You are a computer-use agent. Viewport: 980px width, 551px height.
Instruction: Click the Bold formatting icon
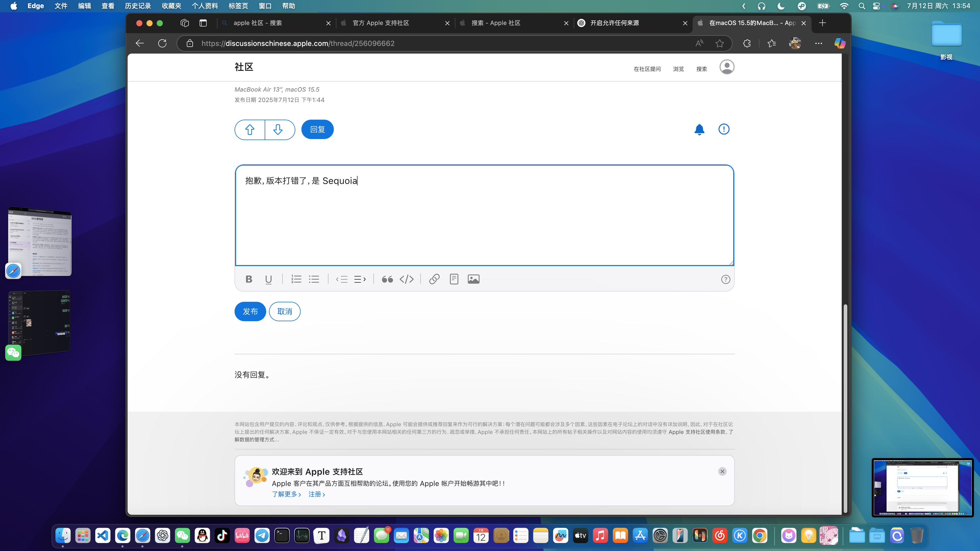(249, 279)
